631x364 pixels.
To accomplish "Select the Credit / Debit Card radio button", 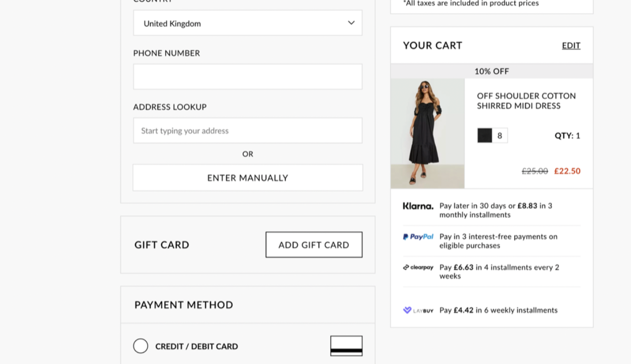I will tap(140, 346).
